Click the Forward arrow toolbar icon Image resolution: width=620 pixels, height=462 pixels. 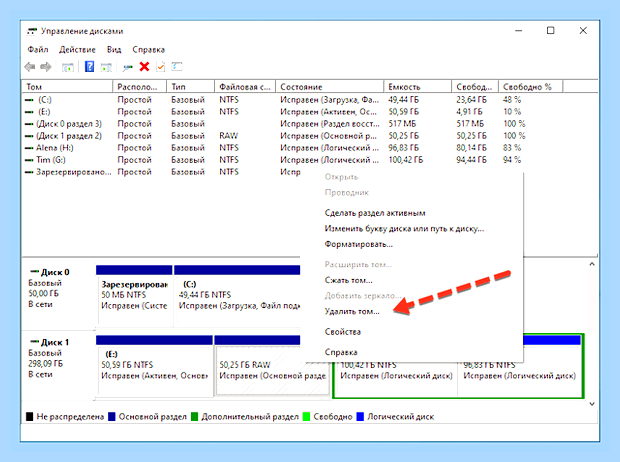tap(46, 67)
